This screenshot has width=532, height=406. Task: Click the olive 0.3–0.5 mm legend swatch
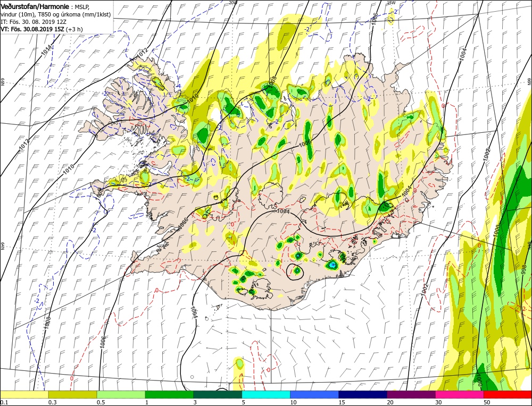coord(72,394)
